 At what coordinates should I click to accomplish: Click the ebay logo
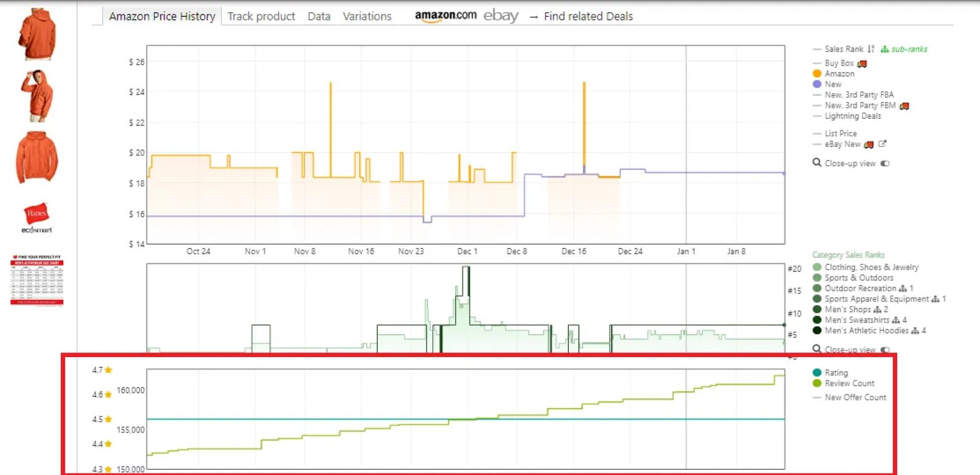502,15
